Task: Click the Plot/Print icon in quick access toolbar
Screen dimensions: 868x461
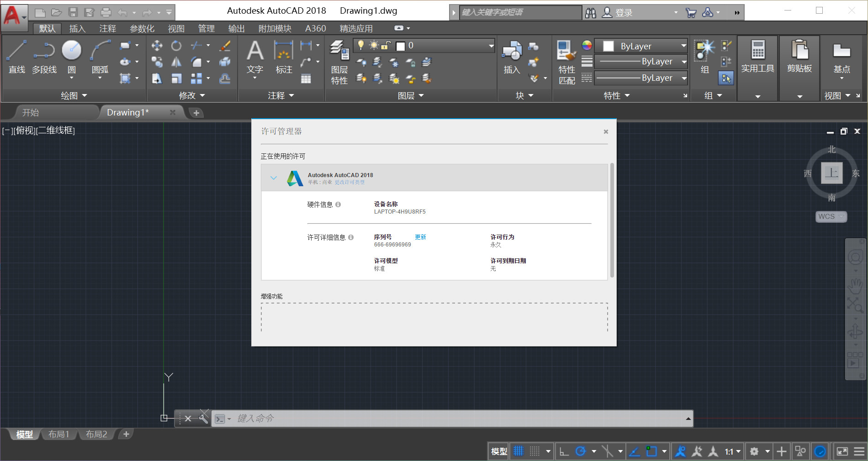Action: tap(106, 12)
